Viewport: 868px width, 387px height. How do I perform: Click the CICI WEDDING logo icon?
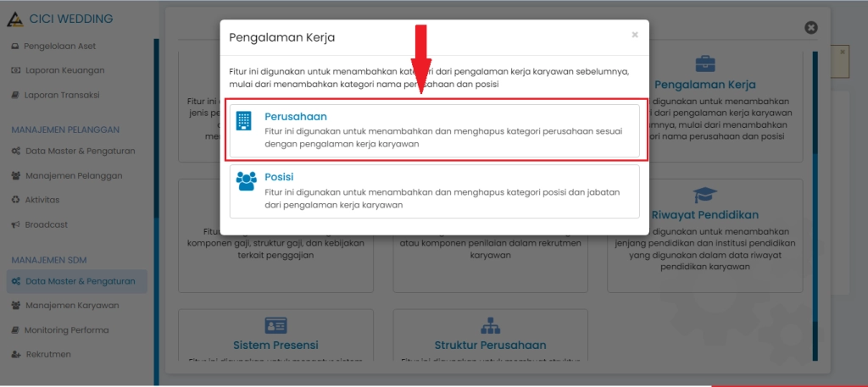tap(15, 19)
